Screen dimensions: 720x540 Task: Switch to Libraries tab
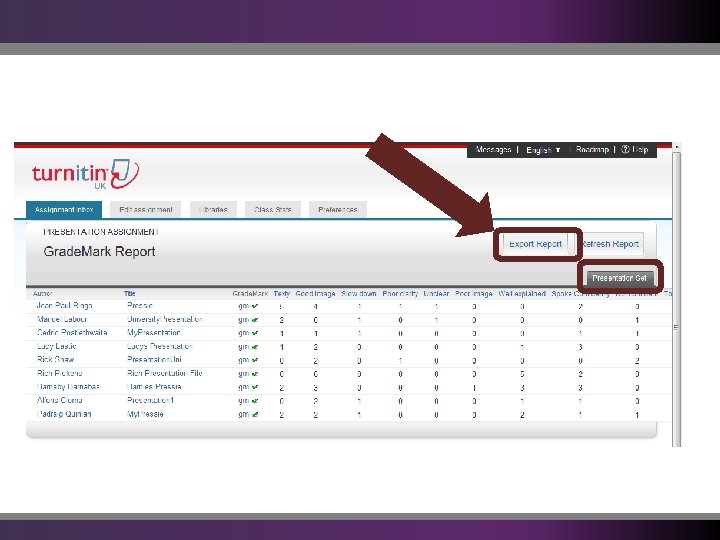tap(213, 209)
